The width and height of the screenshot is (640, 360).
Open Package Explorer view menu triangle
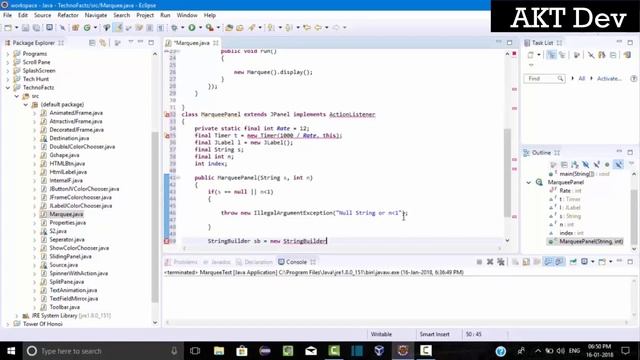click(131, 42)
